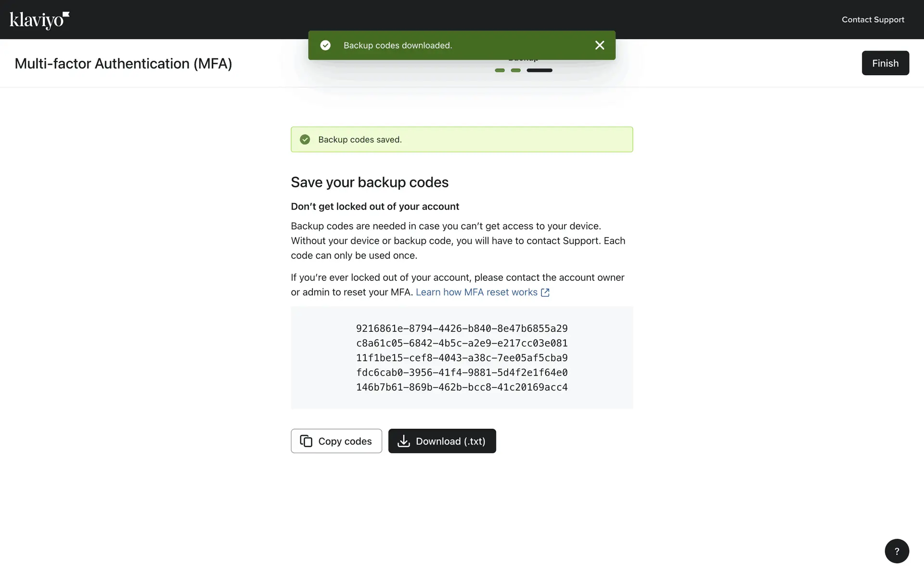The width and height of the screenshot is (924, 578).
Task: Open the help question mark button
Action: coord(897,551)
